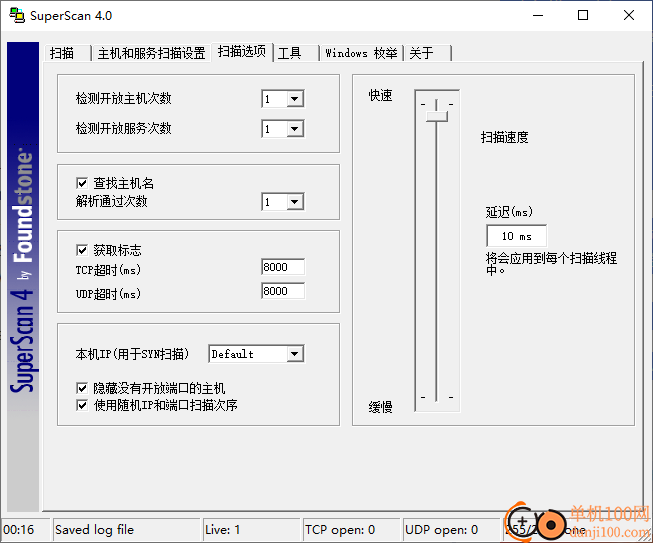Switch to the 扫描 tab

click(x=67, y=53)
